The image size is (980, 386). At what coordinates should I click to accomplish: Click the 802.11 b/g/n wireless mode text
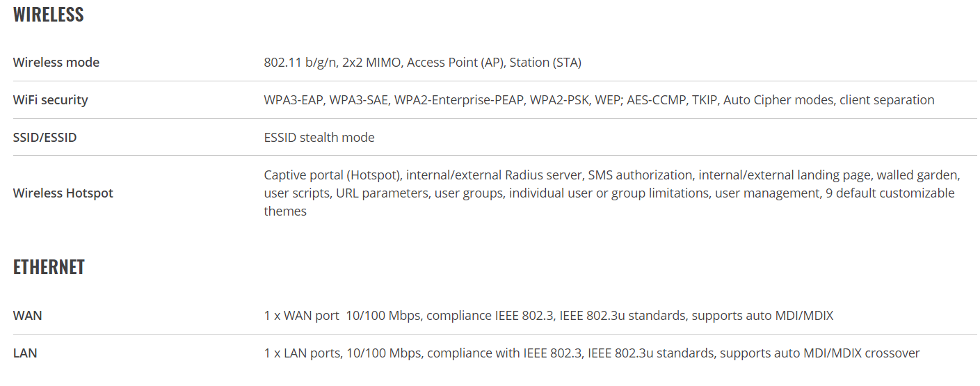pos(301,63)
